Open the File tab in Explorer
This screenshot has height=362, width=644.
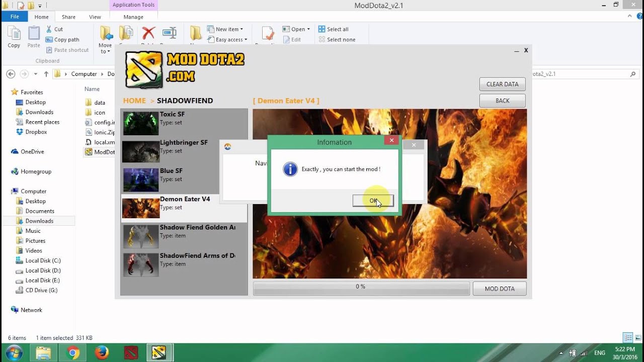tap(15, 17)
